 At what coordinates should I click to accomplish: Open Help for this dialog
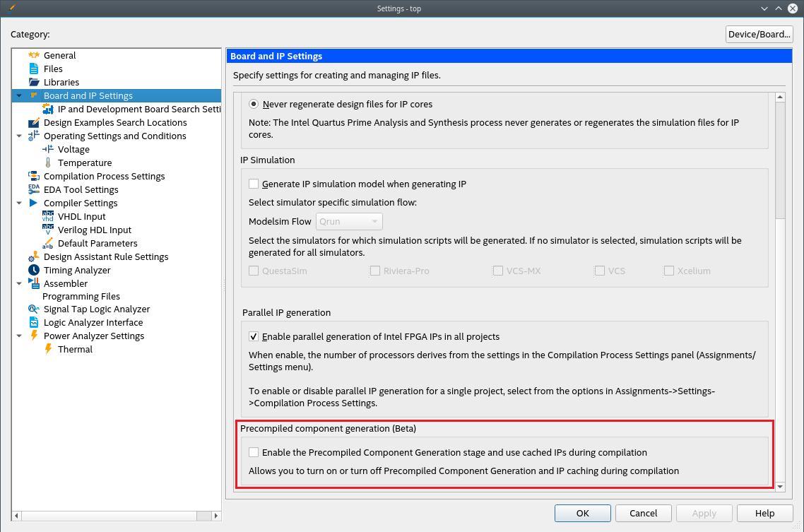764,513
